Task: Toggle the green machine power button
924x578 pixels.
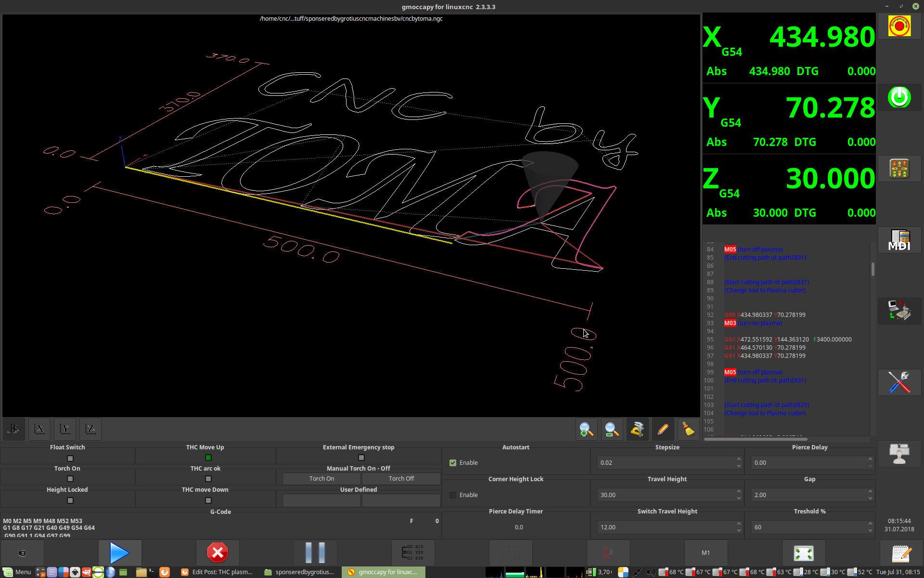Action: 899,97
